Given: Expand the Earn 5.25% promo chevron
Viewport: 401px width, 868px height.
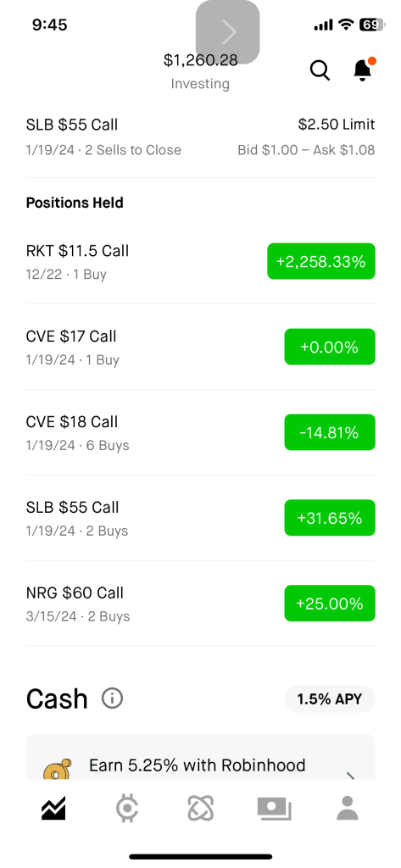Looking at the screenshot, I should (351, 775).
